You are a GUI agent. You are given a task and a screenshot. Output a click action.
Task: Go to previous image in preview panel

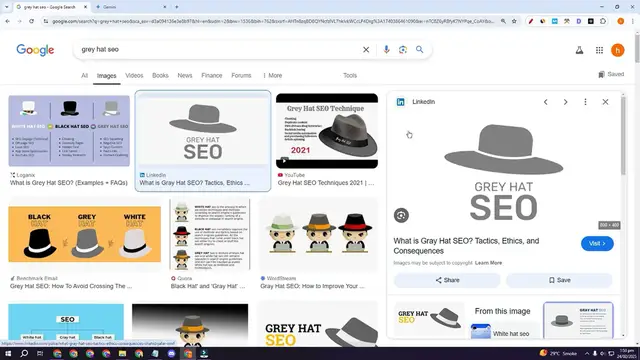point(546,102)
